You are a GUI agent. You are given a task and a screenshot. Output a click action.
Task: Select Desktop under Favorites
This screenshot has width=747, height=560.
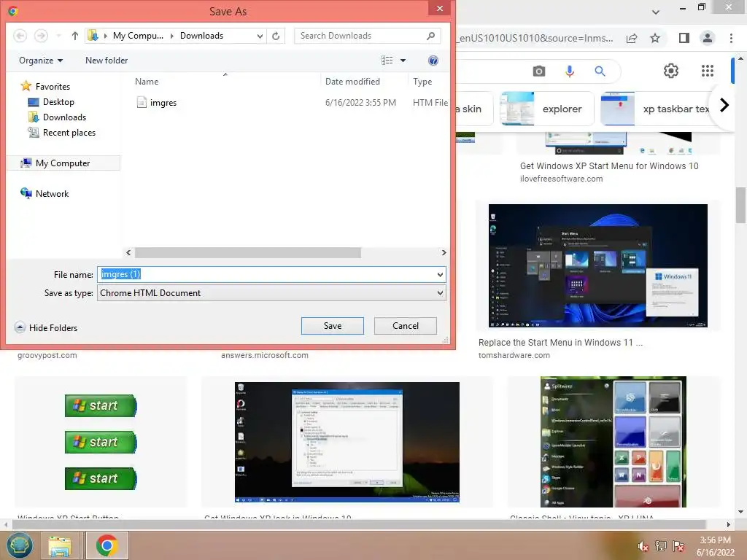point(52,102)
